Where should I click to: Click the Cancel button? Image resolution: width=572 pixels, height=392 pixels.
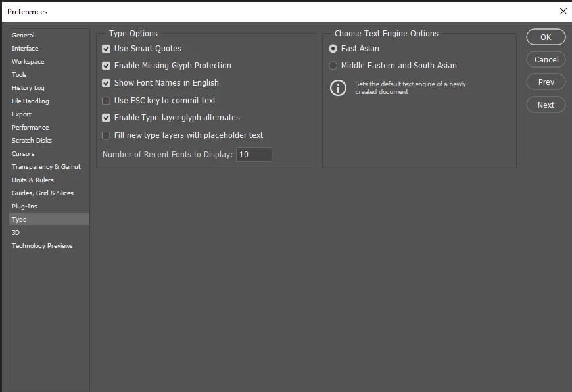[x=546, y=59]
